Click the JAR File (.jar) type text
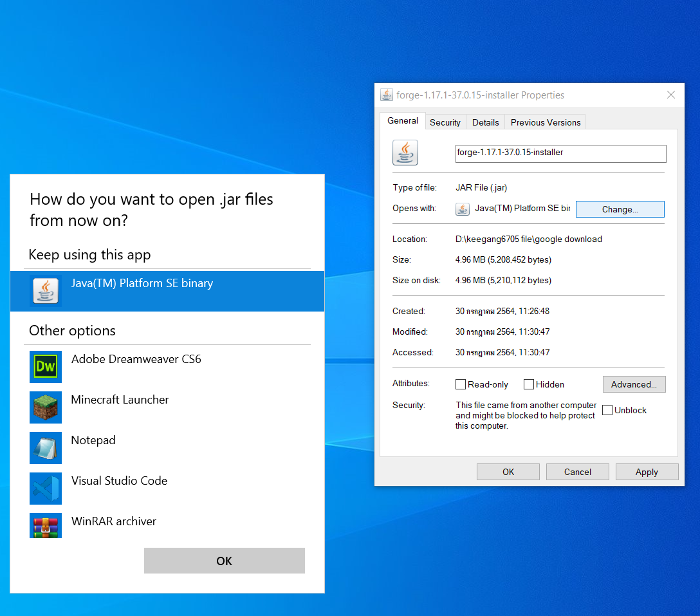This screenshot has height=616, width=700. (481, 187)
